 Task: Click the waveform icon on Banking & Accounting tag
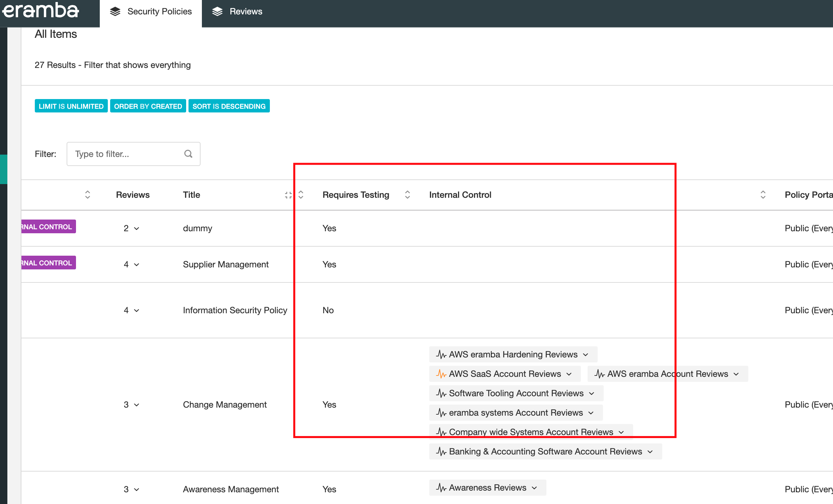[441, 451]
